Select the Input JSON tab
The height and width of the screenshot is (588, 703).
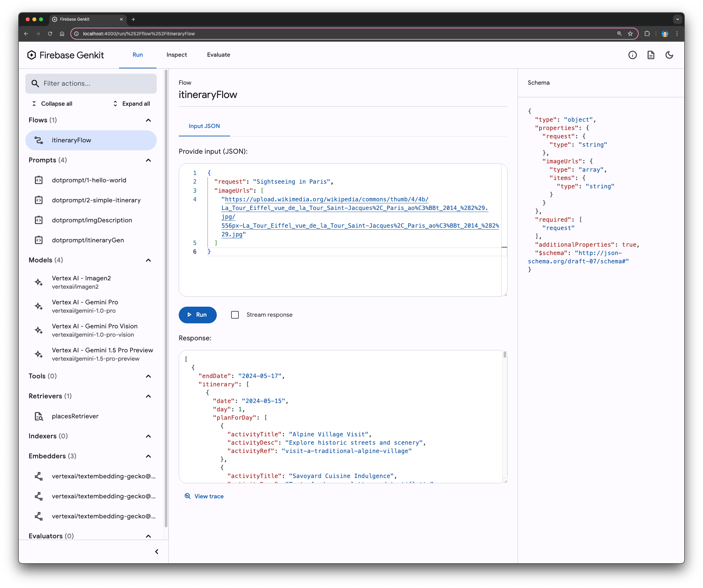pyautogui.click(x=204, y=126)
